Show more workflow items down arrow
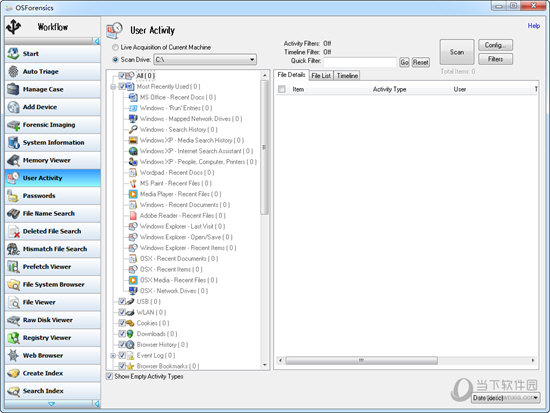 tap(52, 404)
